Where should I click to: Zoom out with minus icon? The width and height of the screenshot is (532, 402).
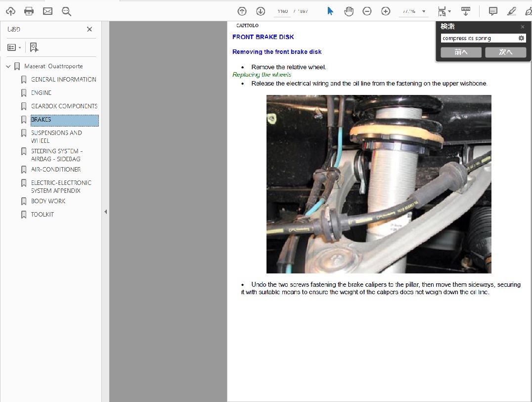point(367,11)
